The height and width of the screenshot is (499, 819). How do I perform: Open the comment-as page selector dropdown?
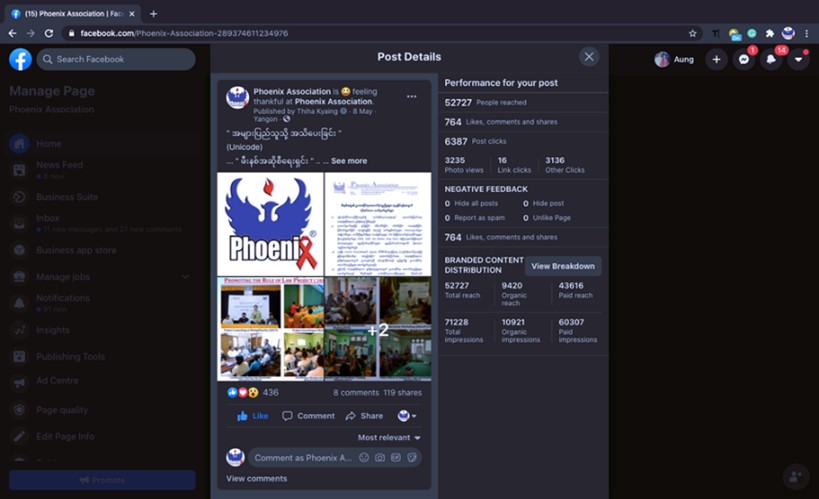pyautogui.click(x=407, y=416)
